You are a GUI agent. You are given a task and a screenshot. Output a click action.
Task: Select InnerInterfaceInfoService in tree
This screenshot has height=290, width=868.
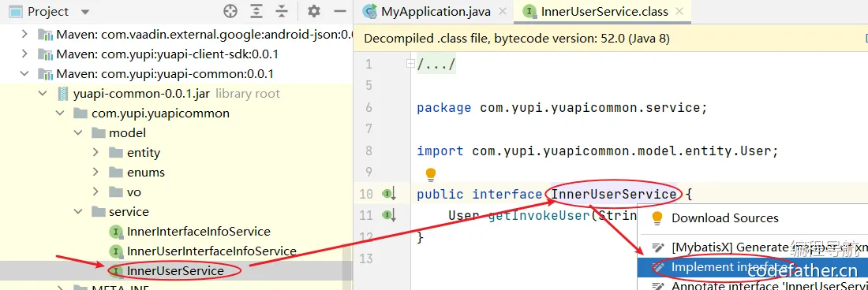point(198,232)
